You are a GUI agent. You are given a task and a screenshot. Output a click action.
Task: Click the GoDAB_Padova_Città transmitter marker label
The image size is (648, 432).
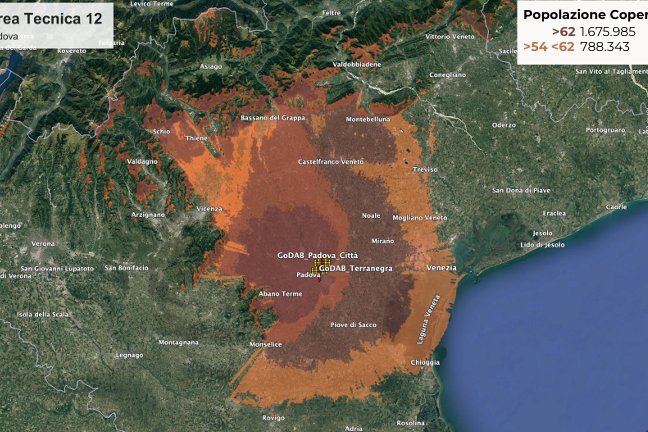(317, 256)
